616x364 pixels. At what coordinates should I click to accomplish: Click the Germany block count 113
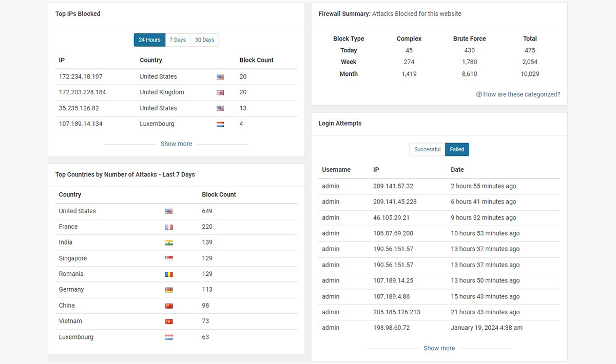tap(207, 289)
